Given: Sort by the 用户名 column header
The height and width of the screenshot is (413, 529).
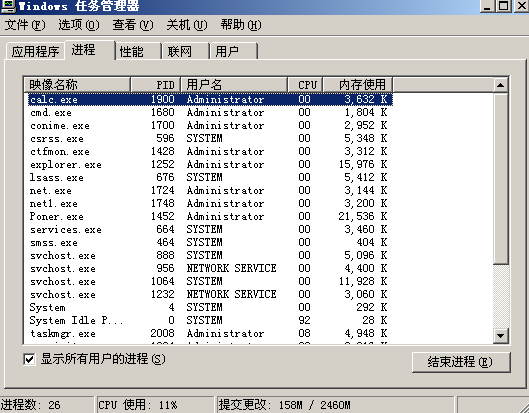Looking at the screenshot, I should point(234,84).
